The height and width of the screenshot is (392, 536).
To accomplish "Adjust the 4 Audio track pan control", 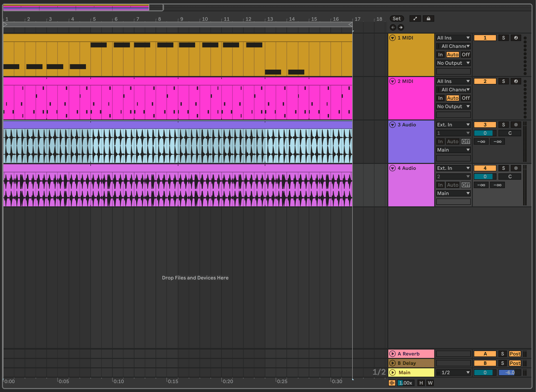I will pyautogui.click(x=510, y=176).
